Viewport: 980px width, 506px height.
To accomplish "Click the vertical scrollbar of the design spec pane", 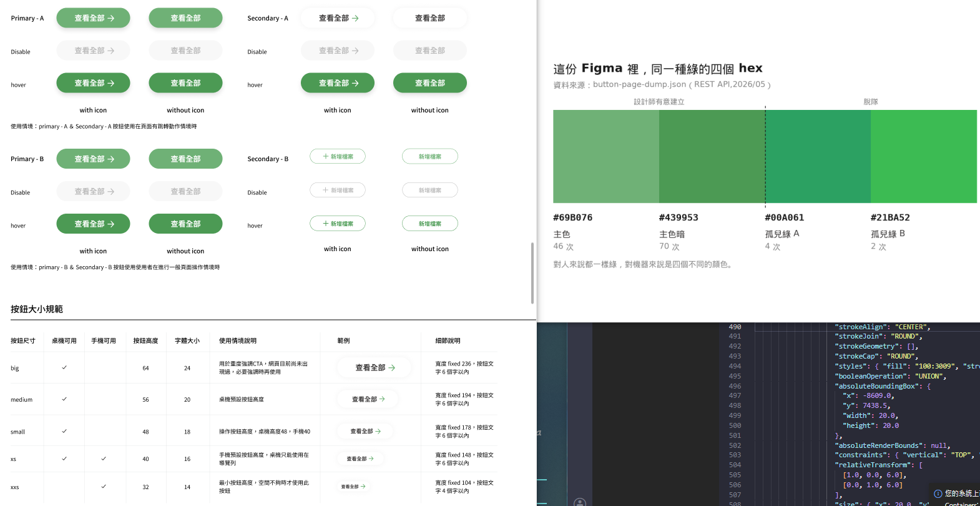I will (532, 273).
